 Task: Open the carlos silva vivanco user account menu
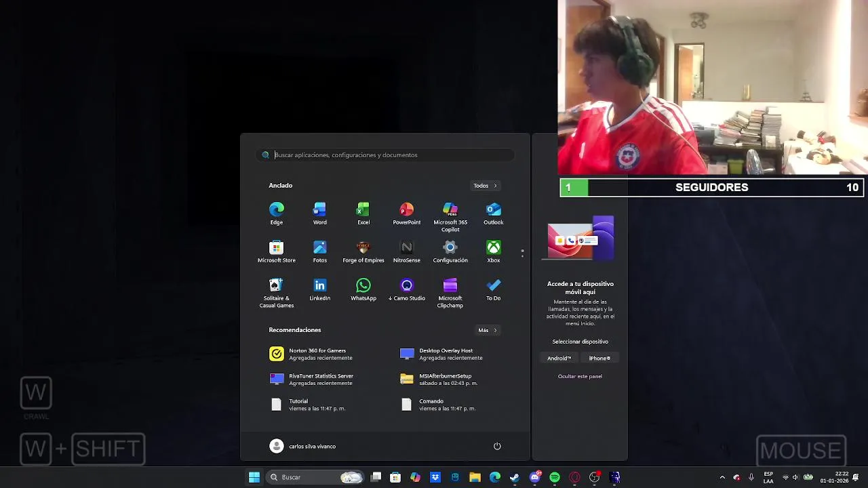click(302, 446)
